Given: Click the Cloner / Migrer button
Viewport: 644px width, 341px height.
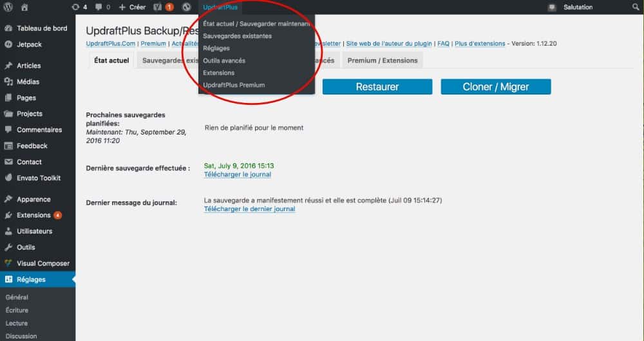Looking at the screenshot, I should pyautogui.click(x=496, y=87).
